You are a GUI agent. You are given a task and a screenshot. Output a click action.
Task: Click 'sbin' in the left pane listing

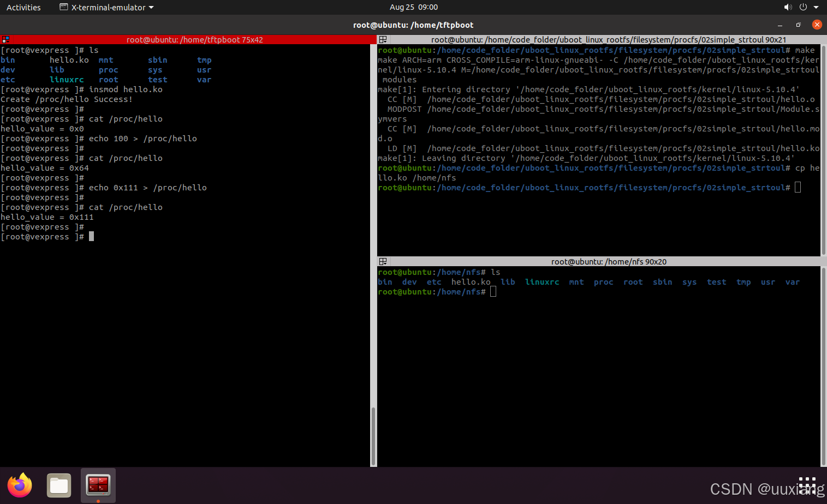[158, 60]
